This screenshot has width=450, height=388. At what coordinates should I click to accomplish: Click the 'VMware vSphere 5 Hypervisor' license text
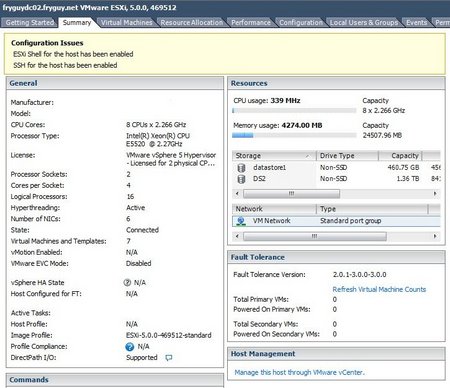coord(171,155)
